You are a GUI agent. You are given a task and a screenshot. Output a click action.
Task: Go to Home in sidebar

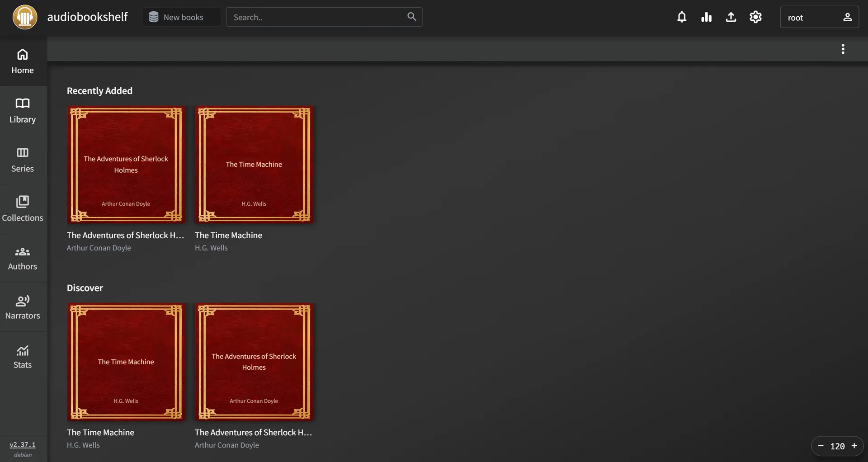pyautogui.click(x=23, y=61)
